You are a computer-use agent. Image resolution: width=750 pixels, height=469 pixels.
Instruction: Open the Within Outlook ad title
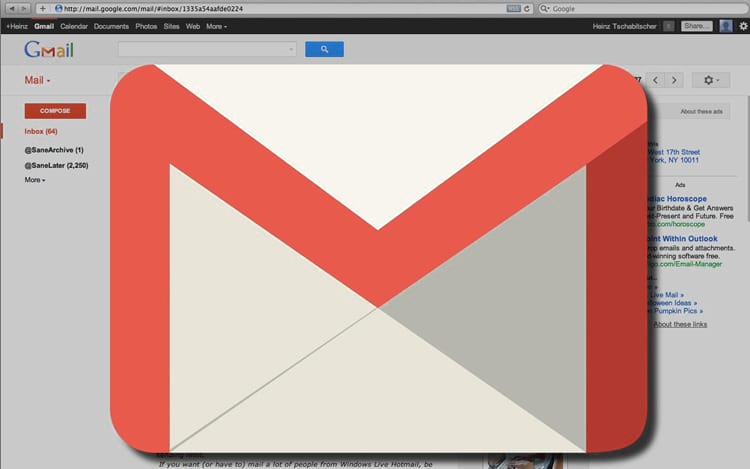pyautogui.click(x=682, y=239)
